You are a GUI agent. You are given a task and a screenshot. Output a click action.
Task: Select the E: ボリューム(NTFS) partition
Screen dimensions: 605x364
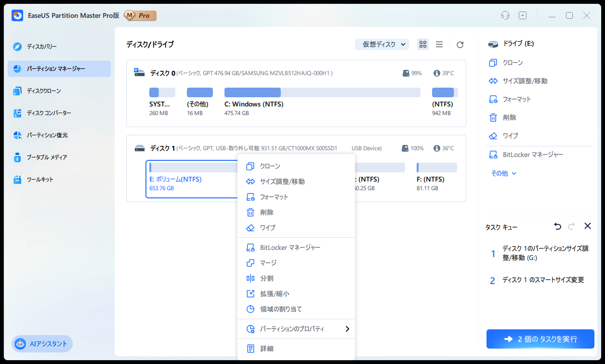click(192, 179)
